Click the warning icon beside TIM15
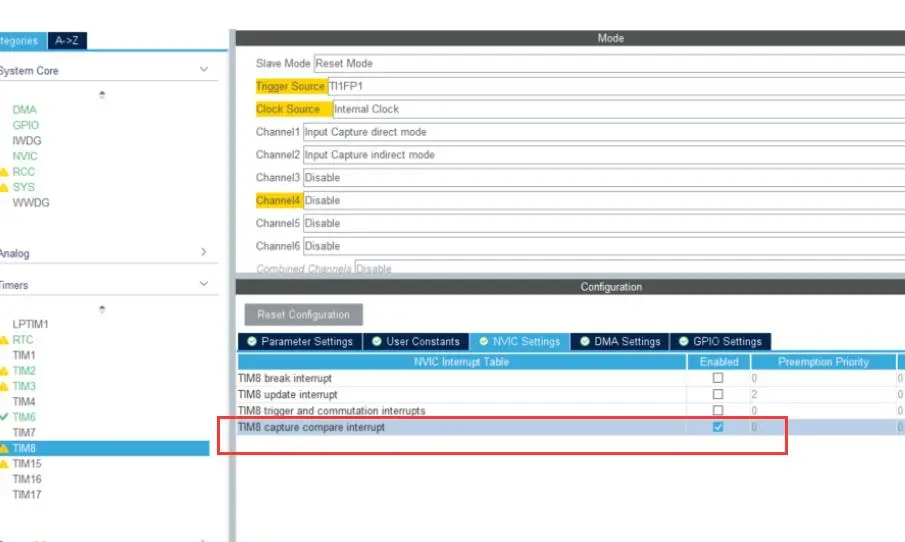905x542 pixels. tap(4, 464)
